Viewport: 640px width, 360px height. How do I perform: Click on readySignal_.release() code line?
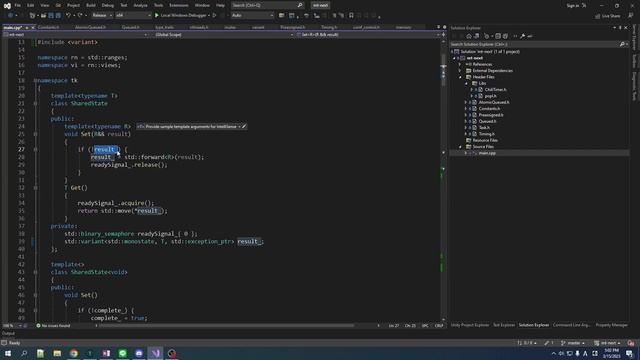(x=129, y=165)
